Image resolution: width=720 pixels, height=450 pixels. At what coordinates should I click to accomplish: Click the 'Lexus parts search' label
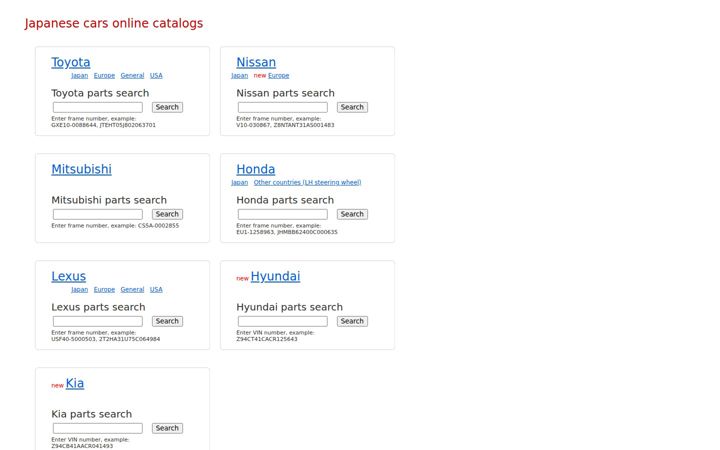coord(98,307)
